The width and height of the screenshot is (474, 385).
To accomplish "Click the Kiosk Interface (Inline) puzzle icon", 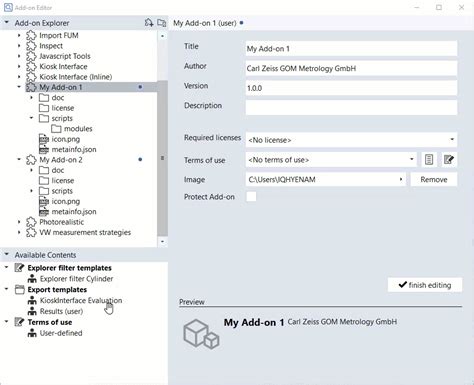I will click(31, 77).
